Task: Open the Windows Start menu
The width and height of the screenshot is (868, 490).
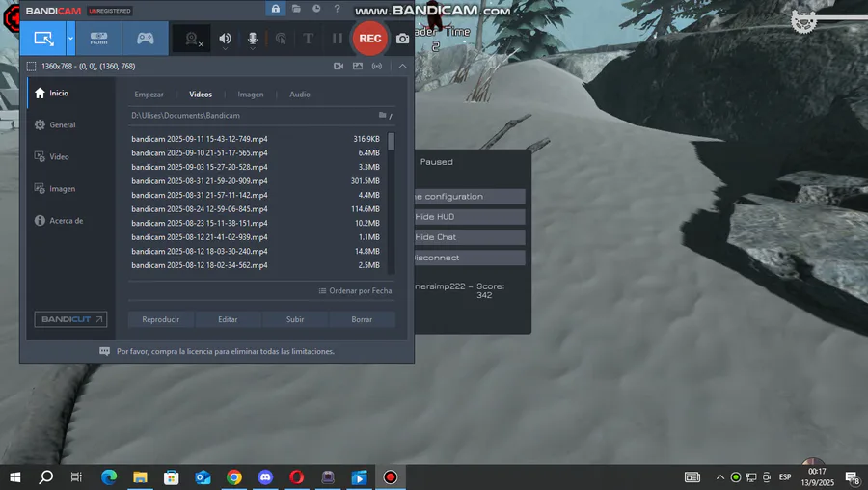Action: [x=15, y=477]
